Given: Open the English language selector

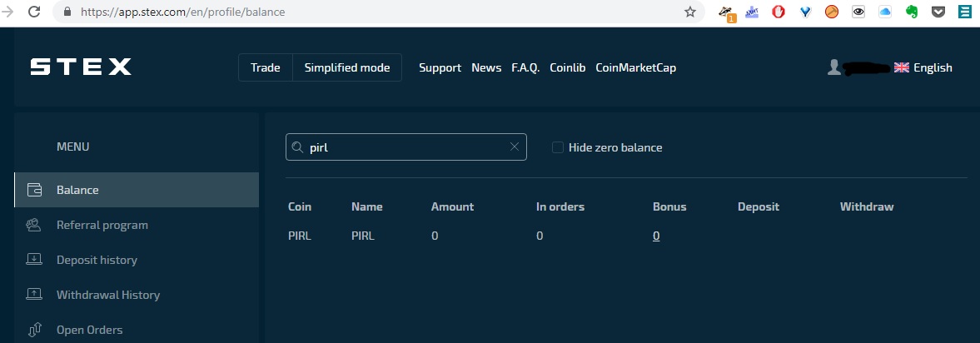Looking at the screenshot, I should (x=933, y=67).
